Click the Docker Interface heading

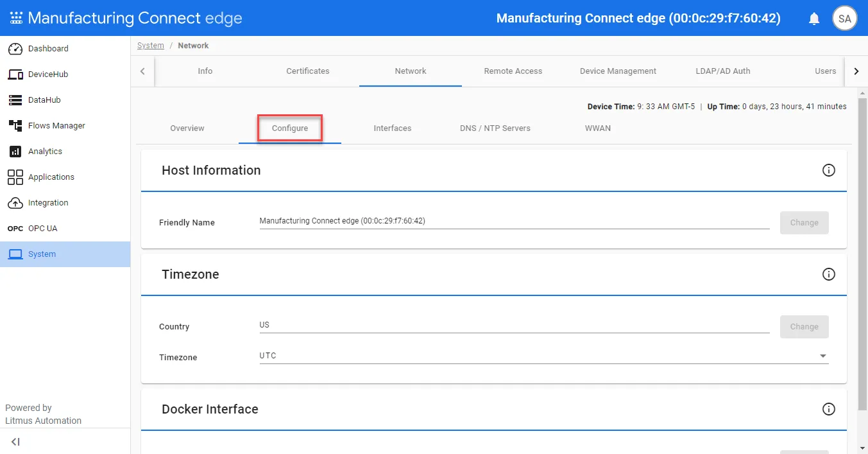coord(210,409)
